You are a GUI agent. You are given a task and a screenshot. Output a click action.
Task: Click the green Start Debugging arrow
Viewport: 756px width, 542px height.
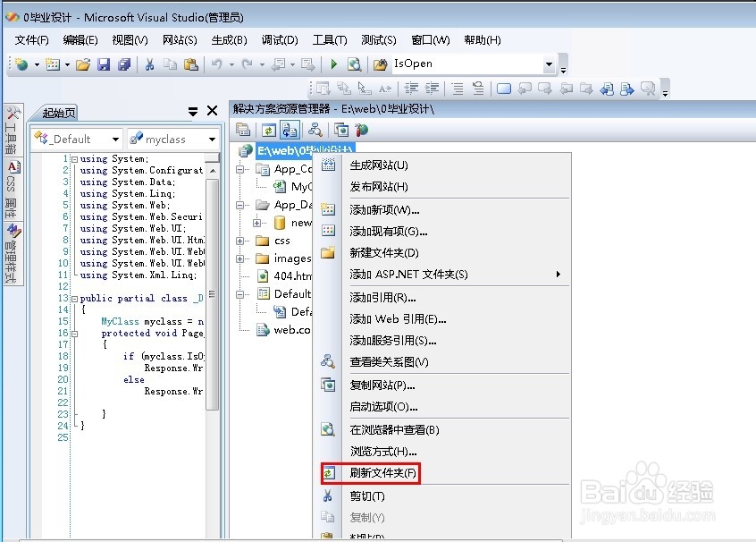pos(333,64)
